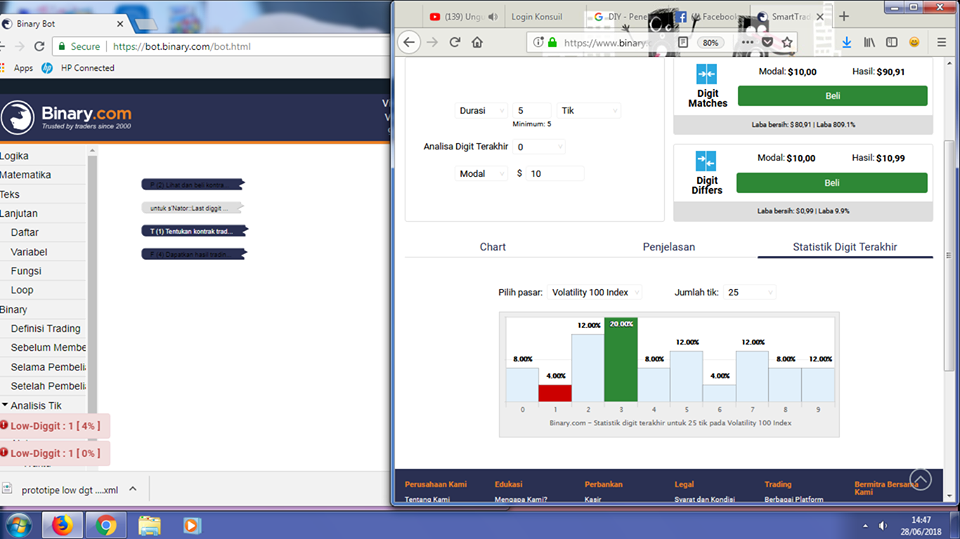Switch to Chart tab

pyautogui.click(x=493, y=247)
